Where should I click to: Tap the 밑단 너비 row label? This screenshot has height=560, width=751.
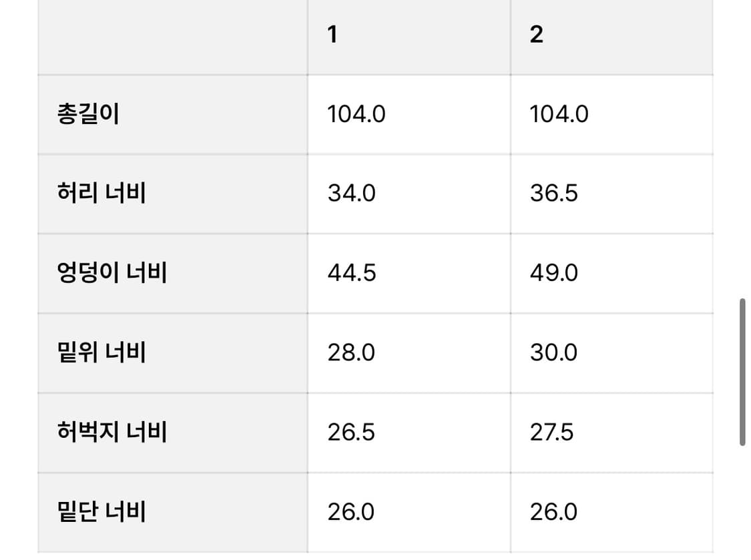[x=101, y=512]
